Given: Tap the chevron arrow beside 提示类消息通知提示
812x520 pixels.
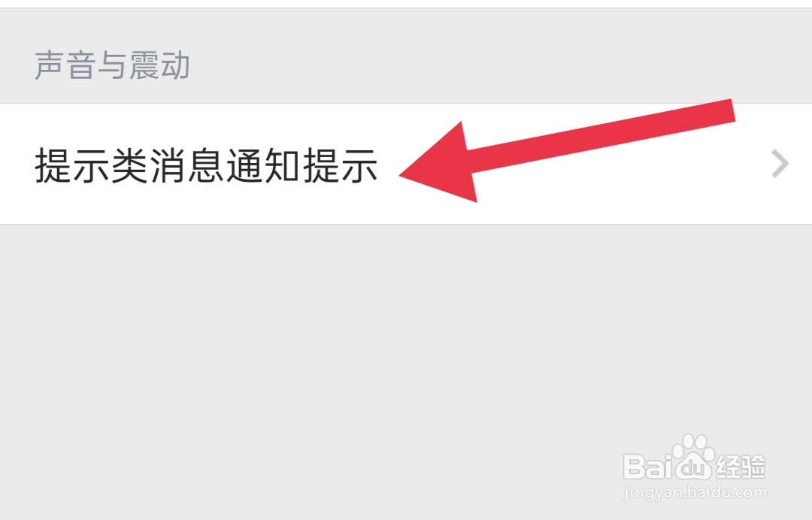Looking at the screenshot, I should [x=780, y=164].
